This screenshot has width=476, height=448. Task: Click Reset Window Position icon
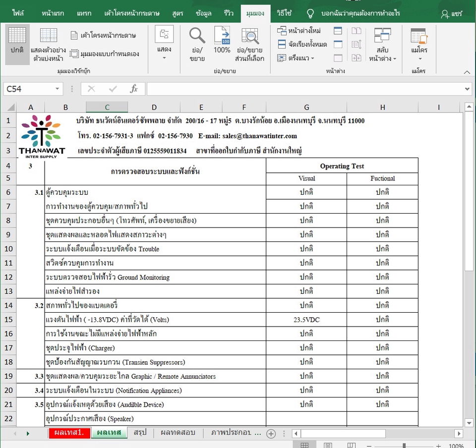click(x=357, y=57)
